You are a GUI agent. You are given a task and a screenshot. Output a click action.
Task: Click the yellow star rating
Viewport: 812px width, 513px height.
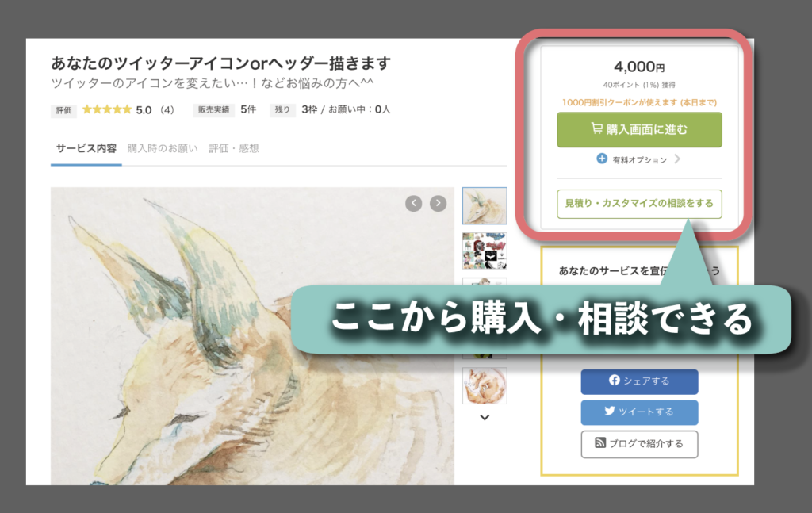(107, 109)
